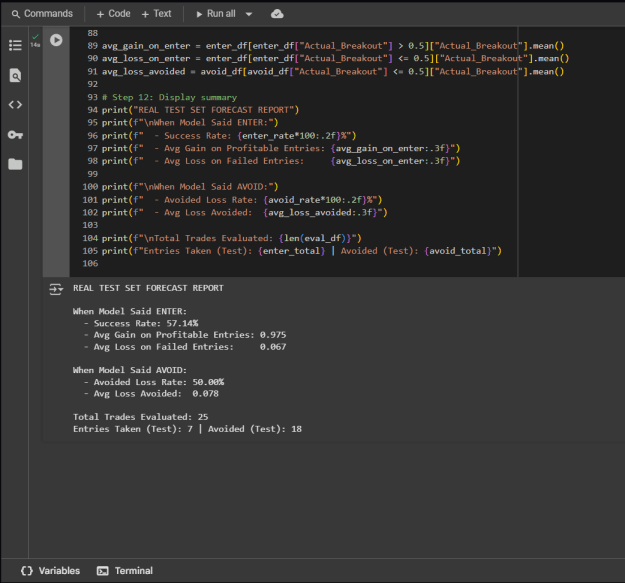Viewport: 625px width, 583px height.
Task: Toggle the cell output options icon
Action: pos(56,289)
